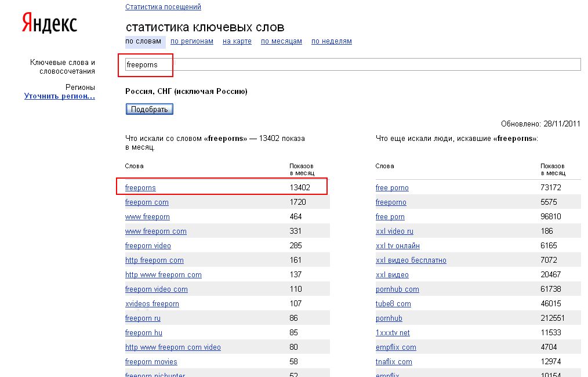The height and width of the screenshot is (377, 588).
Task: Open the xvideos freeporn keyword link
Action: click(x=153, y=304)
